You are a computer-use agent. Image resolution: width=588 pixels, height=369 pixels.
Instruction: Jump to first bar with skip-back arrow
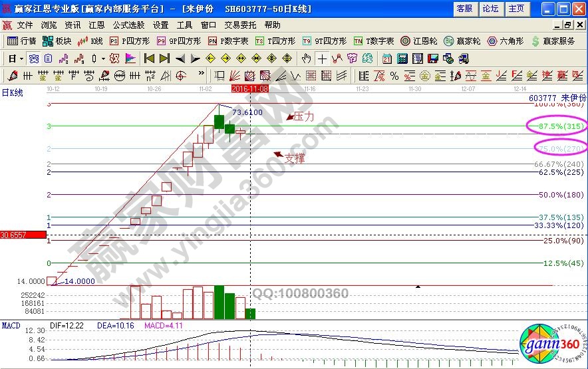[149, 59]
